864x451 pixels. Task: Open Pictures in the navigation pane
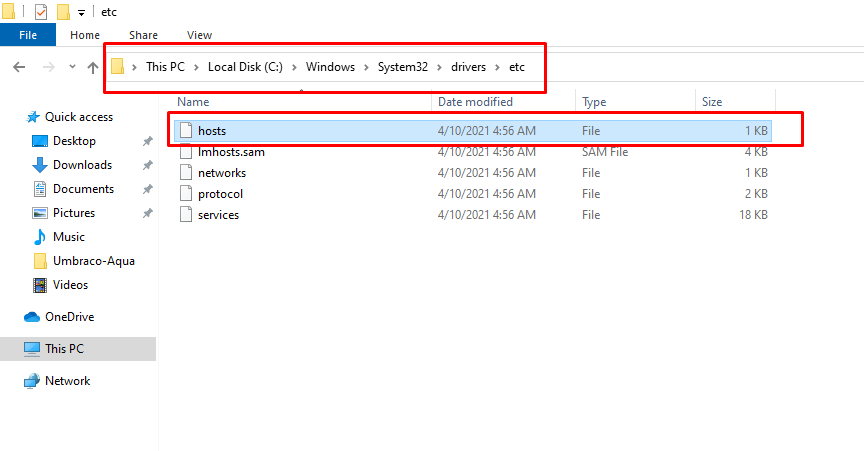[74, 213]
